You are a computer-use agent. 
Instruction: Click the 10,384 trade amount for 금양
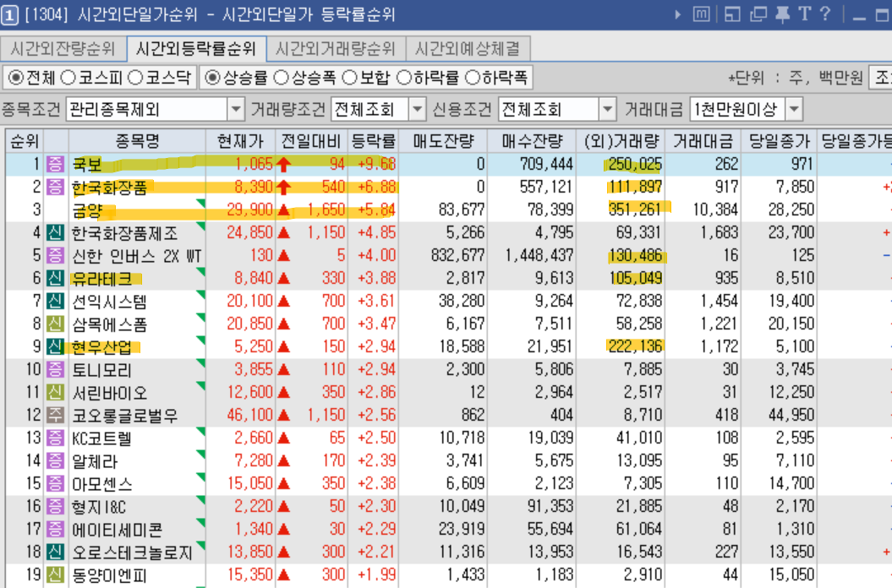point(715,210)
